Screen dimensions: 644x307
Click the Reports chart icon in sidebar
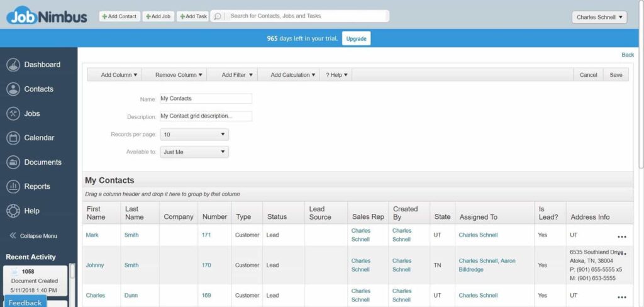(x=13, y=187)
